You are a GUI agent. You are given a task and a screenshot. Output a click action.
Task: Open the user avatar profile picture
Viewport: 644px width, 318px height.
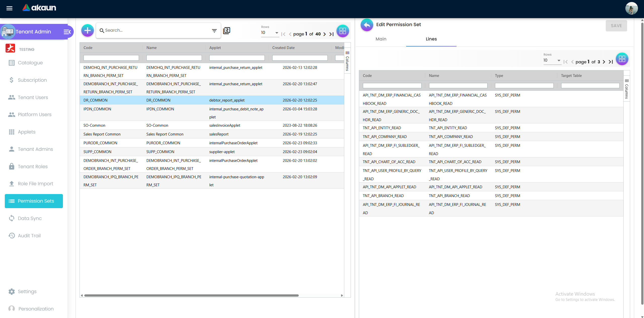click(x=631, y=9)
